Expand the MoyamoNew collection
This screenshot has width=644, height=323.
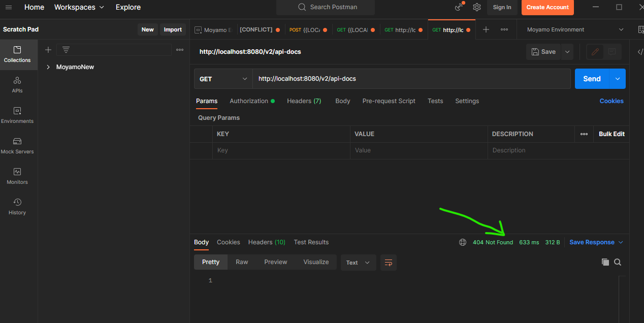48,67
